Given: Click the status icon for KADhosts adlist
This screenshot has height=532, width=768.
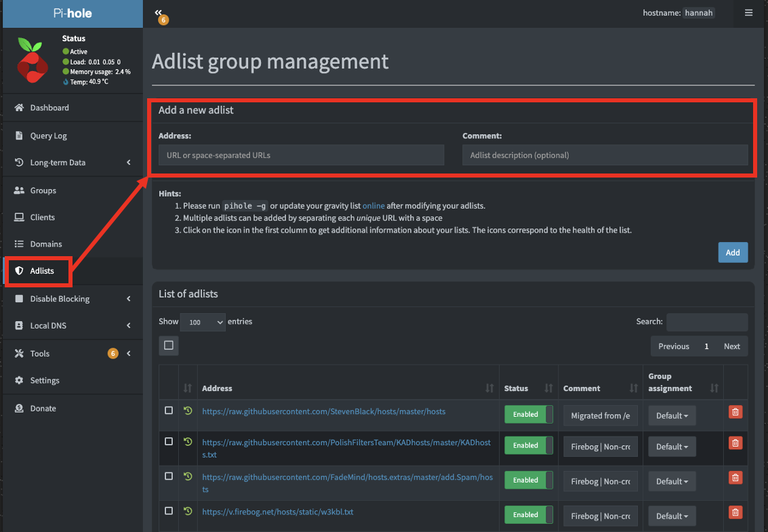Looking at the screenshot, I should pyautogui.click(x=188, y=442).
